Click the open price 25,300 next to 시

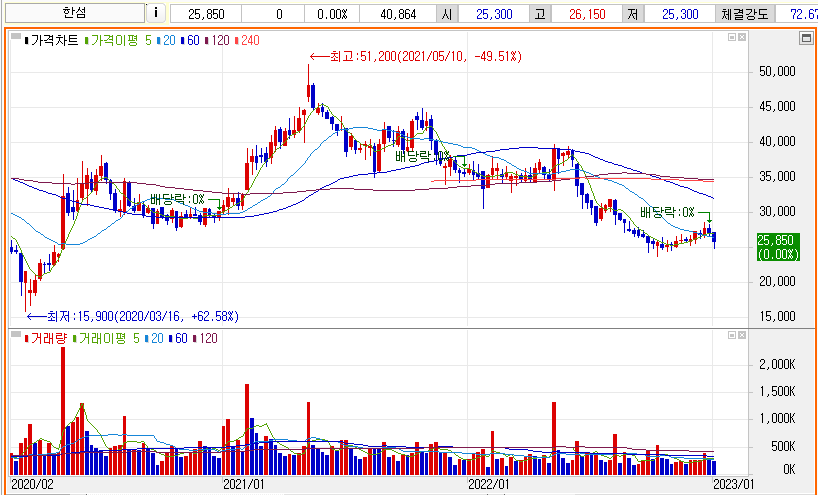pyautogui.click(x=494, y=14)
